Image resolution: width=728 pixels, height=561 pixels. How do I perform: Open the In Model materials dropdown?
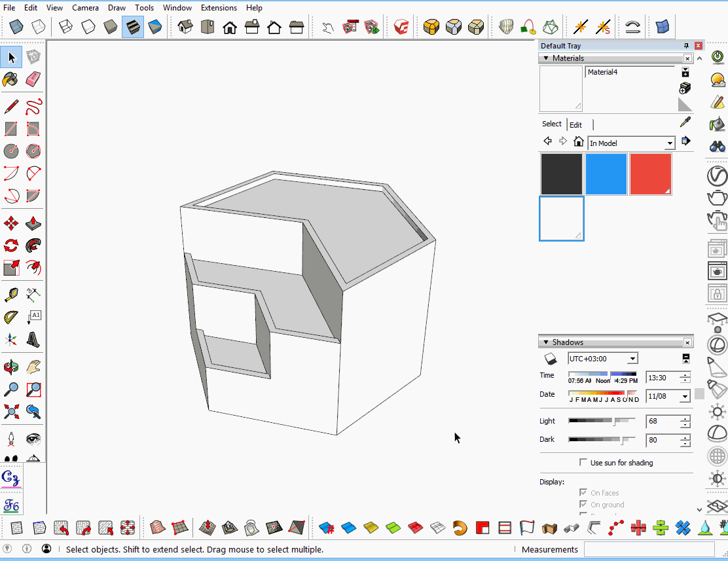(669, 143)
